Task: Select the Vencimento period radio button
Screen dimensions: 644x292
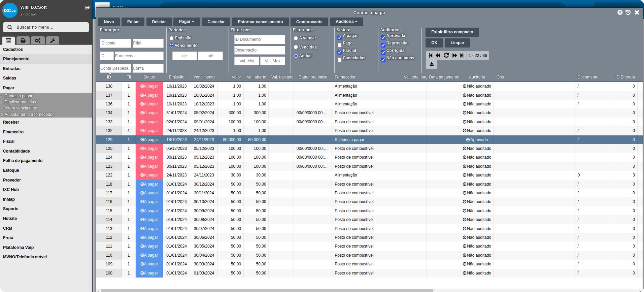Action: pos(172,46)
